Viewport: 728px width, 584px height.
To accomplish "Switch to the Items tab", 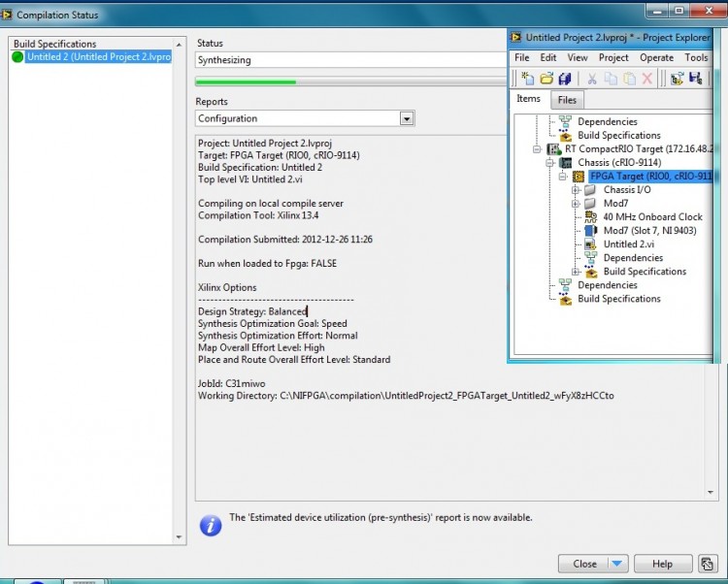I will click(528, 99).
